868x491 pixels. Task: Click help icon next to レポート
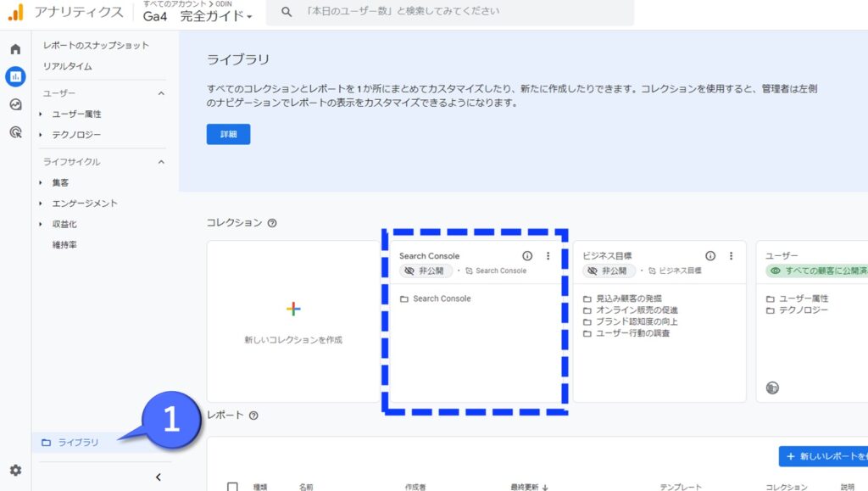coord(253,416)
